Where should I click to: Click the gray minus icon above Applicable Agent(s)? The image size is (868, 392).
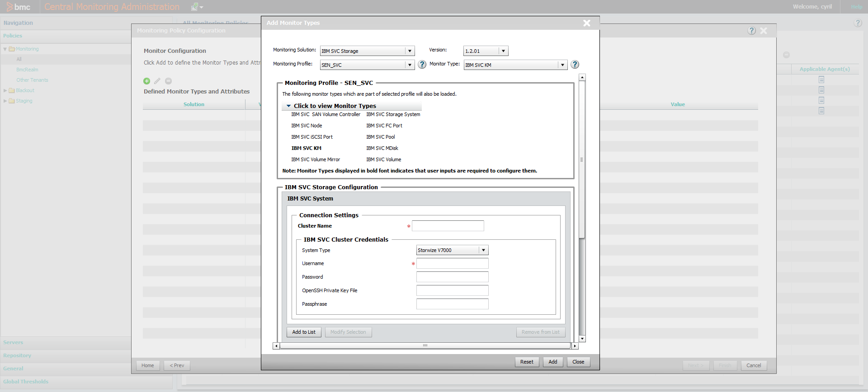pos(786,55)
